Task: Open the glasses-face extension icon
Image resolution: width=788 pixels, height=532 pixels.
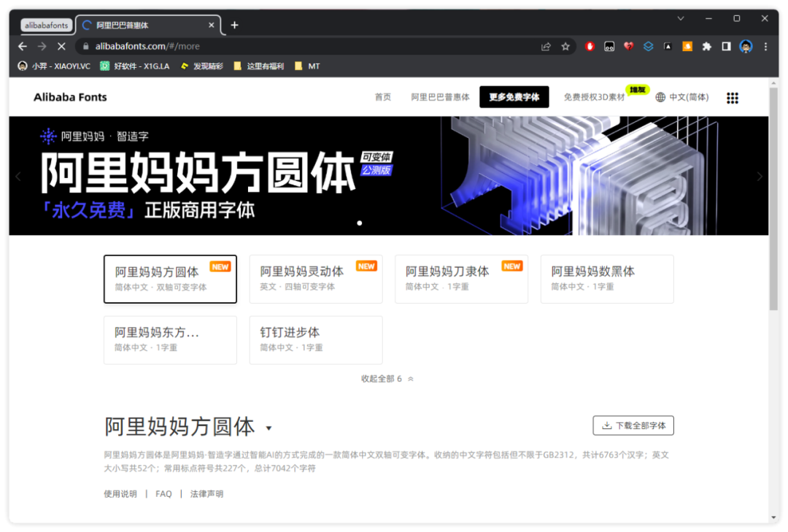Action: click(609, 46)
